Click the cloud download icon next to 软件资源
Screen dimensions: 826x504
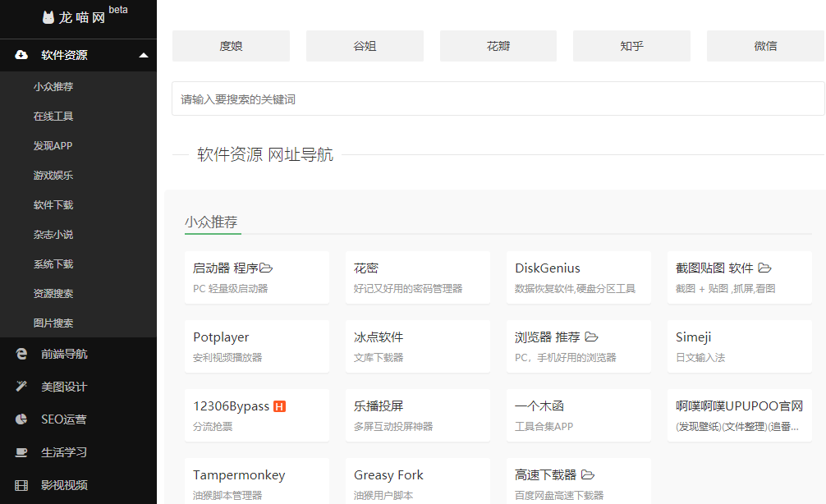point(21,55)
